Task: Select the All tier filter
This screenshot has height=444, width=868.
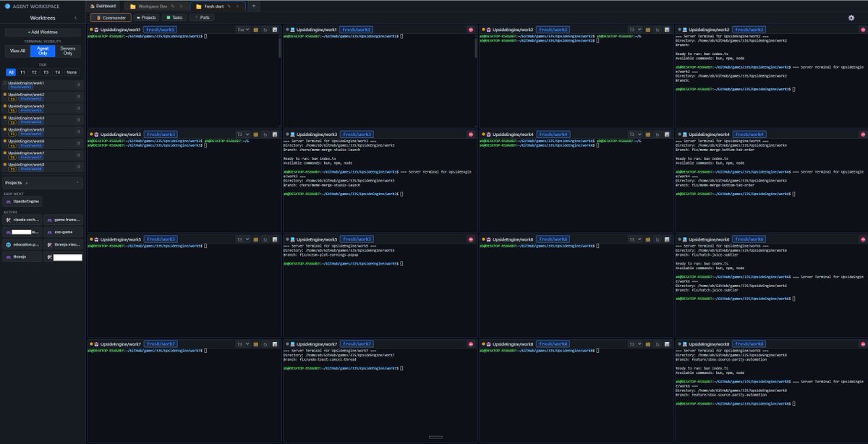Action: point(11,72)
